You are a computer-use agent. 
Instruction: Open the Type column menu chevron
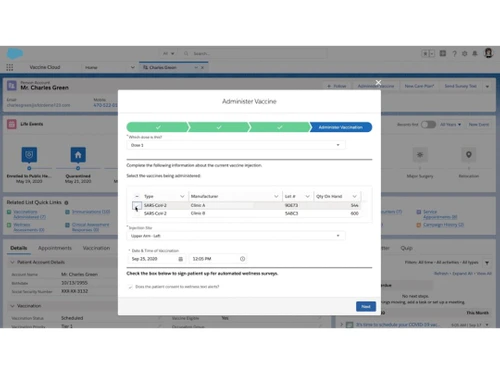(x=182, y=196)
